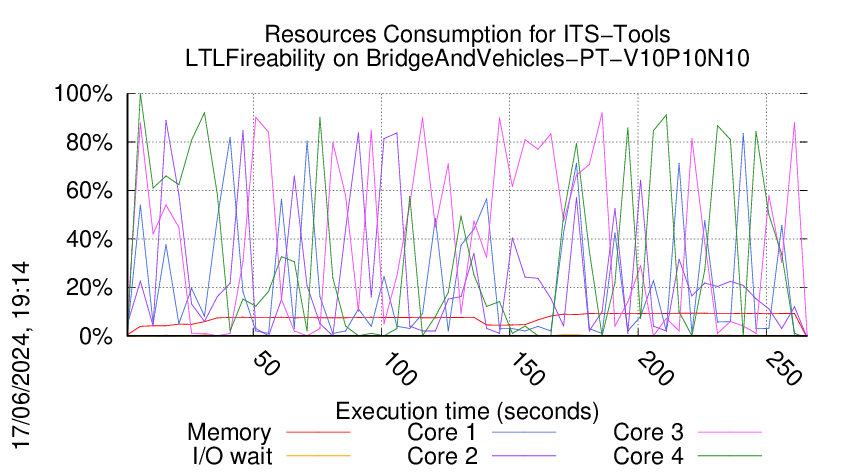Click the green Core 4 legend line sample
850x475 pixels.
click(730, 456)
